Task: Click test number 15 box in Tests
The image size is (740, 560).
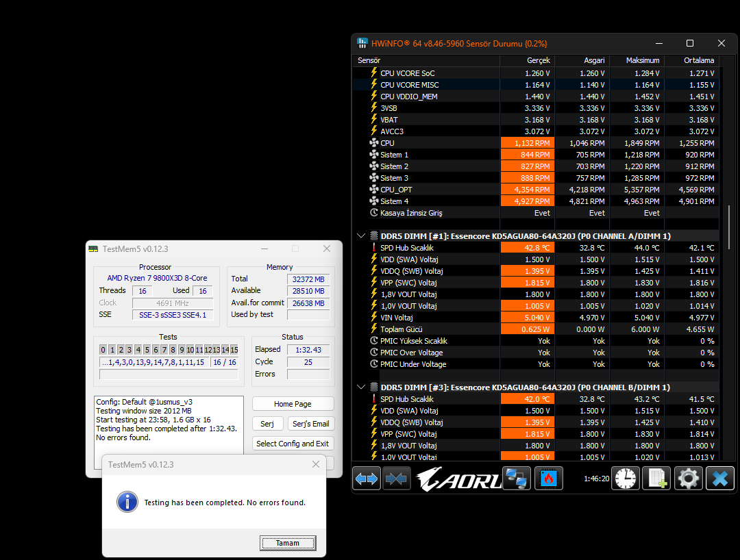Action: (x=234, y=350)
